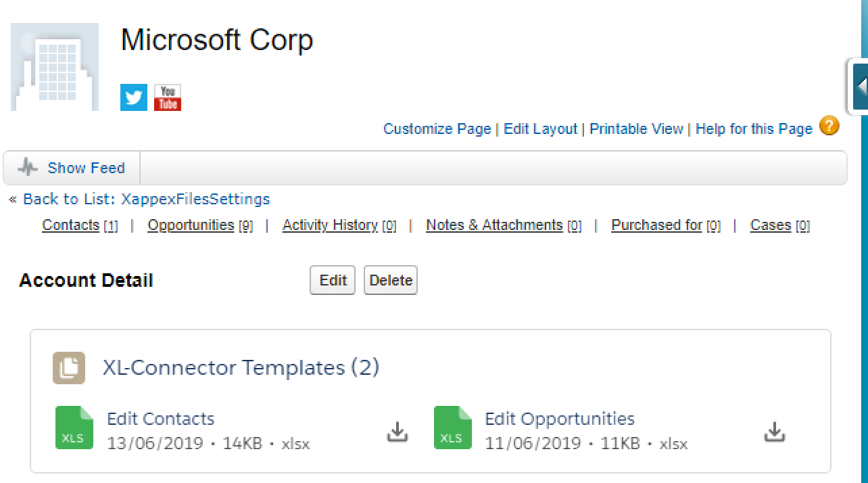
Task: Click the Microsoft Corp account title
Action: (x=217, y=40)
